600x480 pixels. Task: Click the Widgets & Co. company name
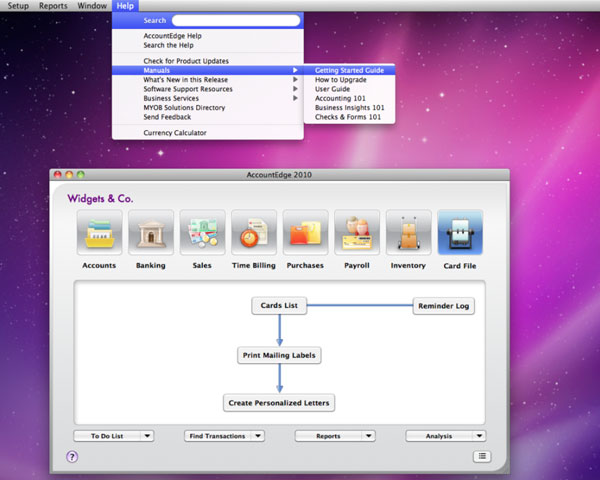click(100, 198)
